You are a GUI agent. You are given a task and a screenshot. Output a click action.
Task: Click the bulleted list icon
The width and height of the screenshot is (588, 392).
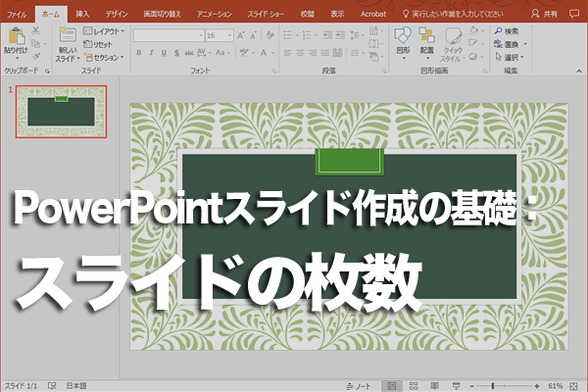287,35
